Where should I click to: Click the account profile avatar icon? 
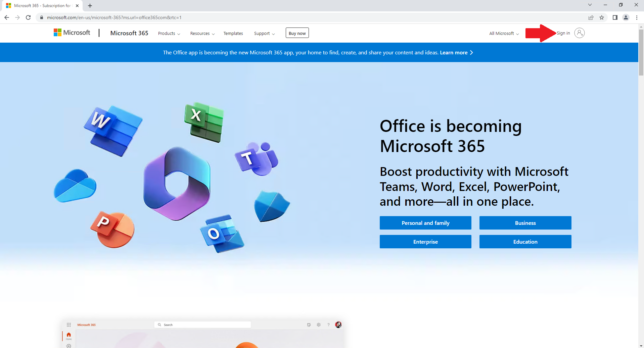579,33
